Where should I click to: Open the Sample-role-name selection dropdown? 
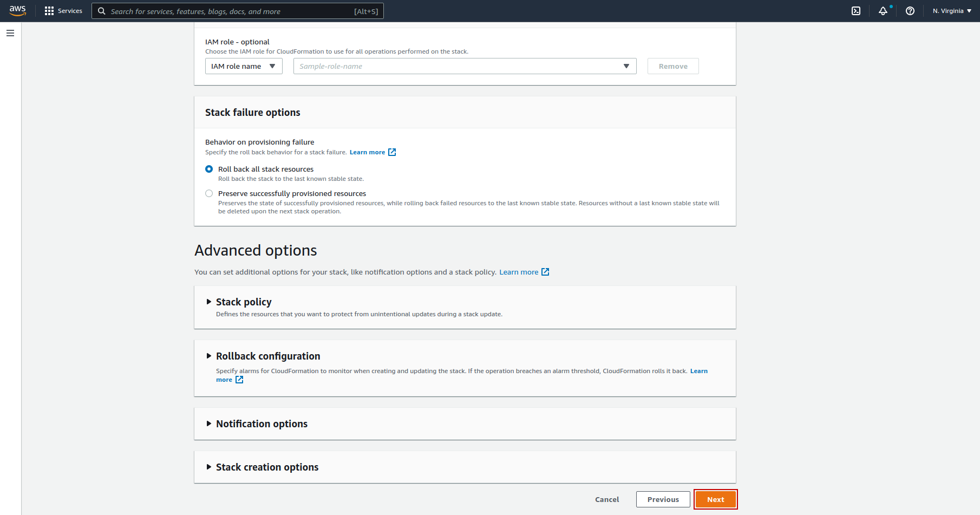[x=465, y=66]
